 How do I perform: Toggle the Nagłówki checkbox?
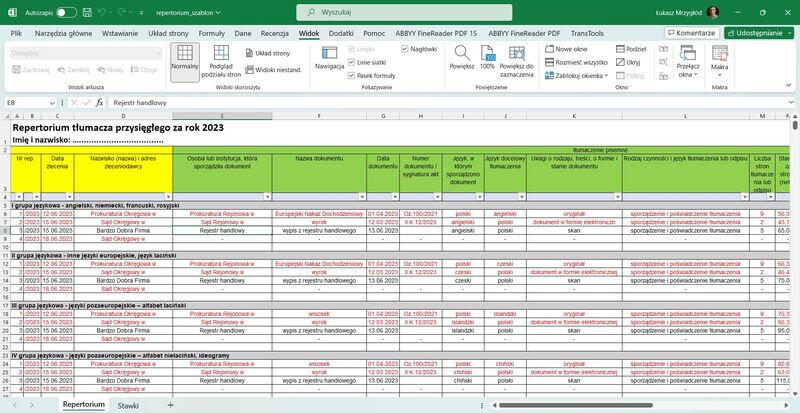(404, 48)
